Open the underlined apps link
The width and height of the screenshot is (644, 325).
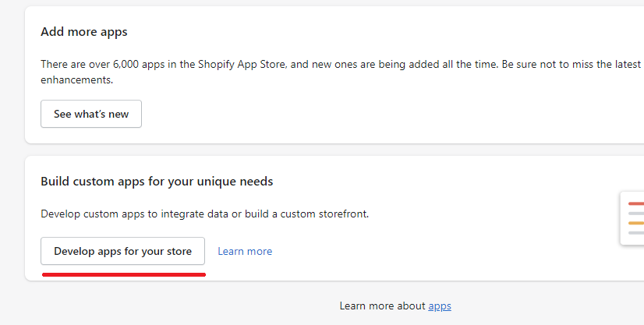pos(440,306)
